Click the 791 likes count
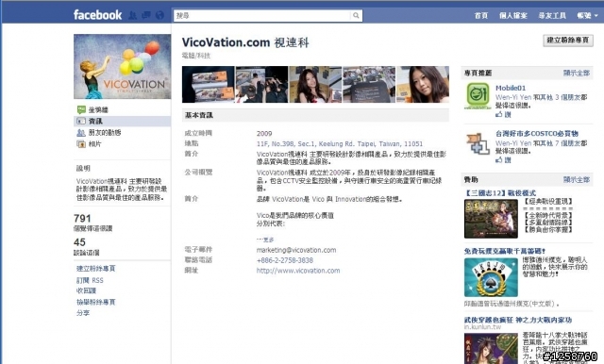The image size is (604, 364). (82, 218)
